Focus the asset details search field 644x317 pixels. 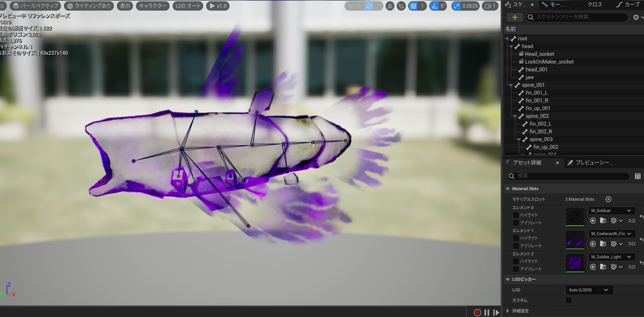pyautogui.click(x=568, y=175)
